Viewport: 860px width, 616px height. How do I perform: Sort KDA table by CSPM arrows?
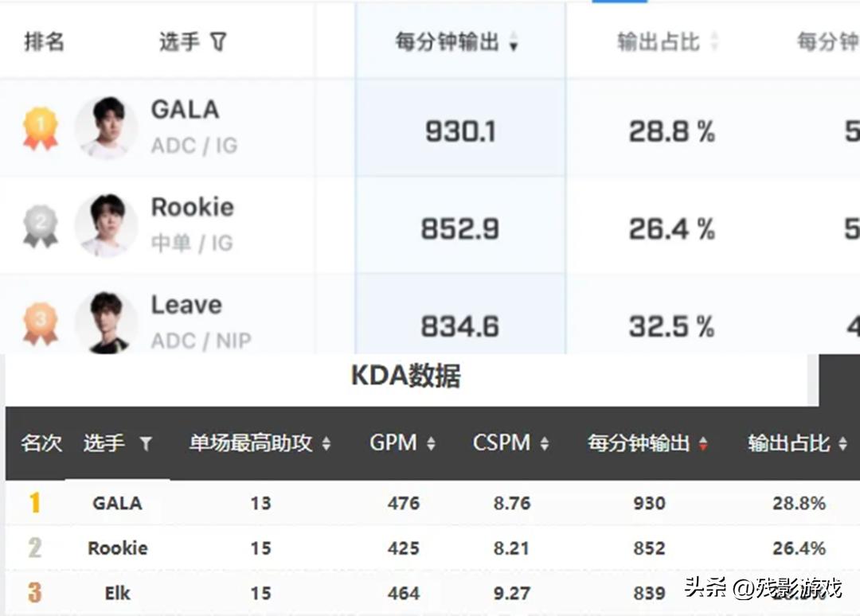coord(545,443)
